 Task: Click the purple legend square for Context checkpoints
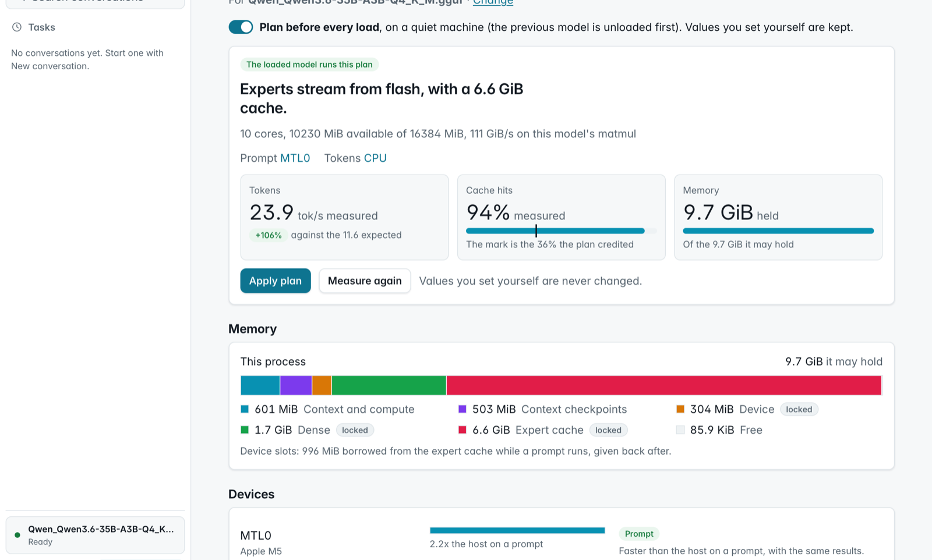(463, 409)
